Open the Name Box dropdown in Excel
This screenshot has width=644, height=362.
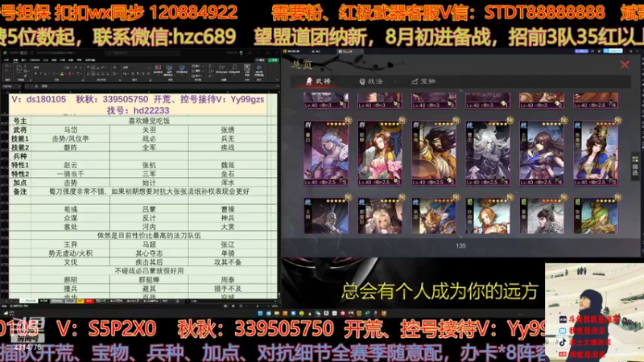(x=19, y=86)
